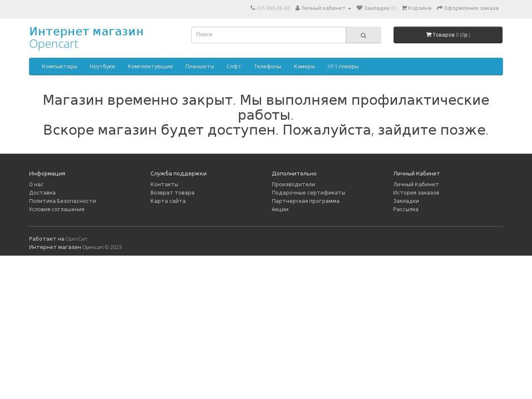This screenshot has height=399, width=532.
Task: Go to Оформление заказа
Action: click(x=468, y=8)
